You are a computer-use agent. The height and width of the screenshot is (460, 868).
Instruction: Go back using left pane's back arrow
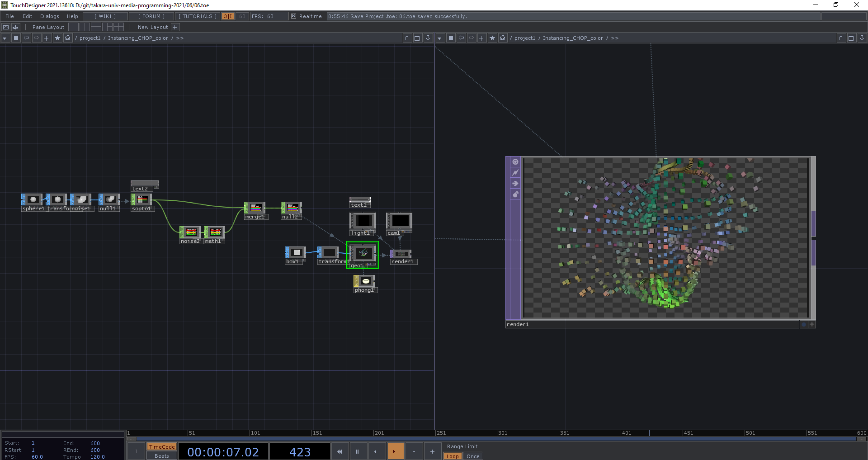pos(26,38)
